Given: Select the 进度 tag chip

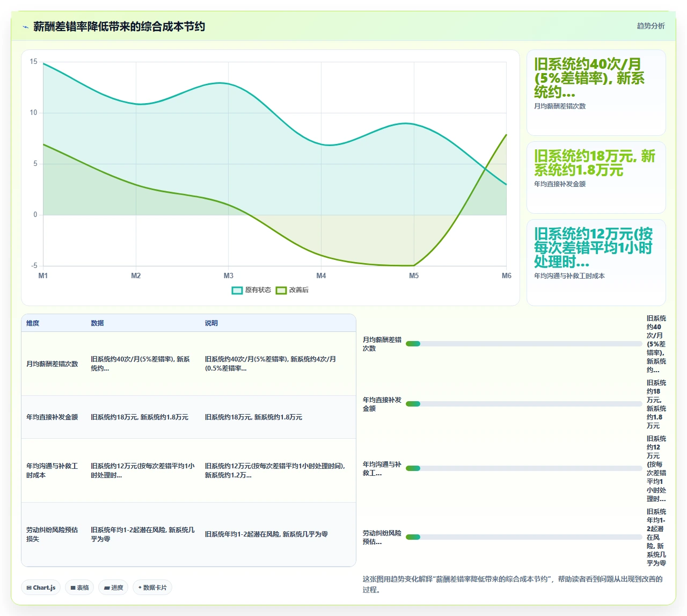Looking at the screenshot, I should (x=113, y=588).
